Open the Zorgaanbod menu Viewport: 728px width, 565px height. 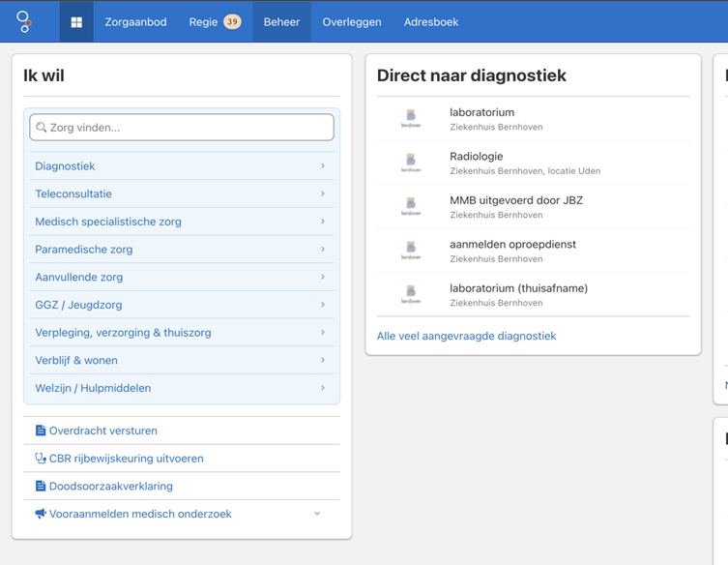click(135, 22)
